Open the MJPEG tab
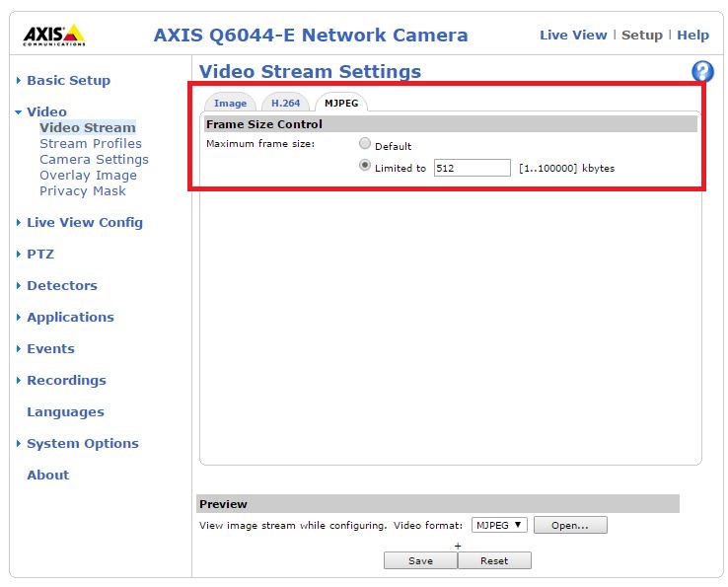This screenshot has height=587, width=728. [x=340, y=103]
